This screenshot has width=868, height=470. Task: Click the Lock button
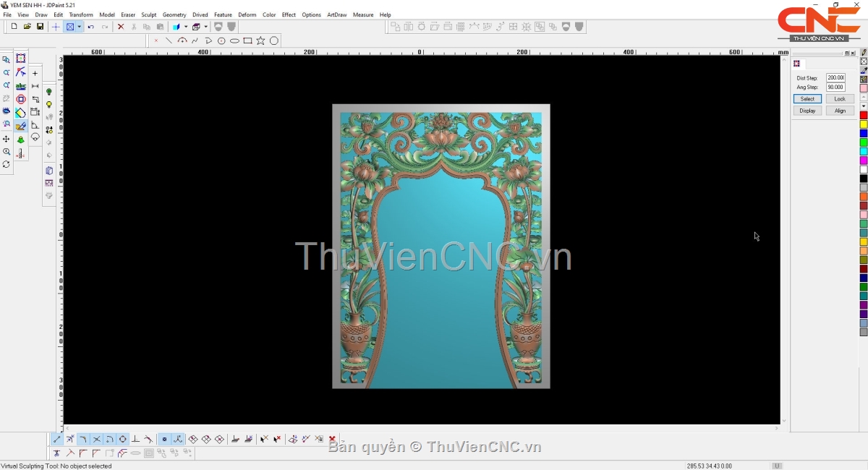coord(839,99)
